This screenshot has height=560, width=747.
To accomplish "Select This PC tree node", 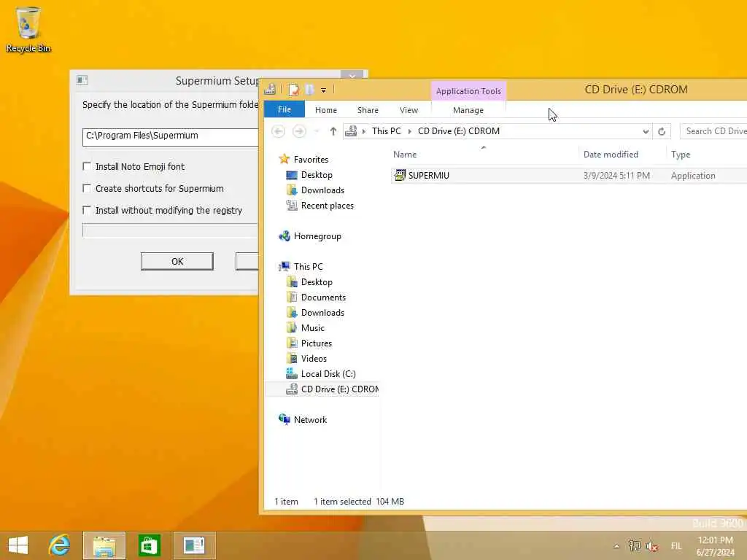I will (x=308, y=267).
